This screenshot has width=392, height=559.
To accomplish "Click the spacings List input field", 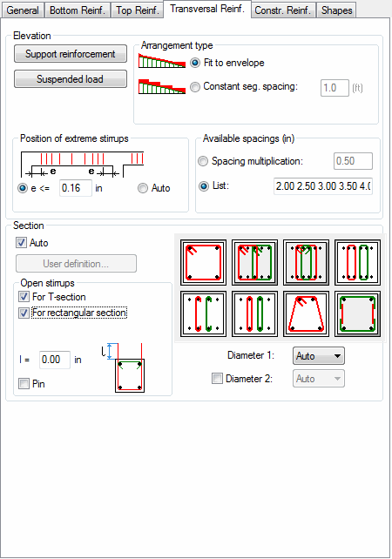I will click(323, 186).
